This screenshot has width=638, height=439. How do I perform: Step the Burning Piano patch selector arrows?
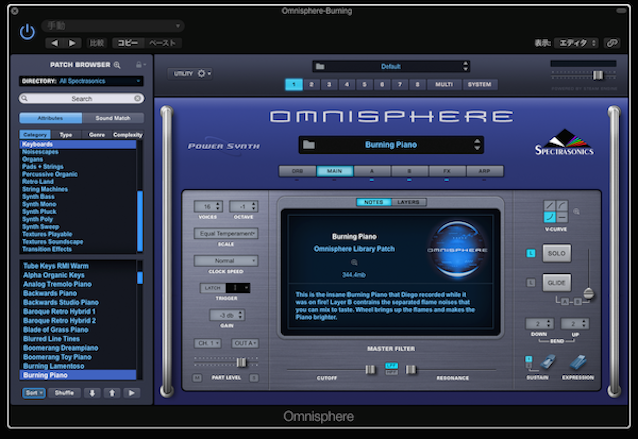(477, 144)
